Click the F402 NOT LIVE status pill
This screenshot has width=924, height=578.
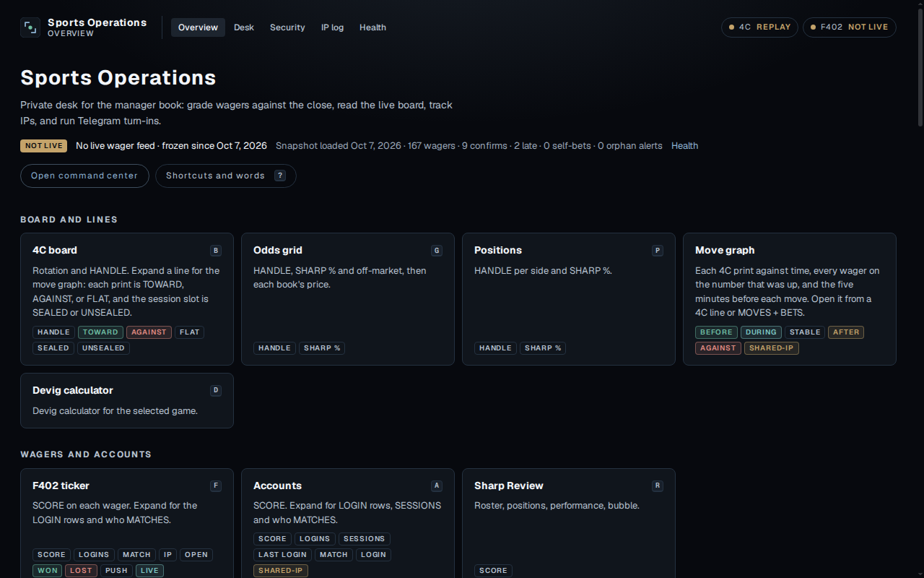click(850, 27)
